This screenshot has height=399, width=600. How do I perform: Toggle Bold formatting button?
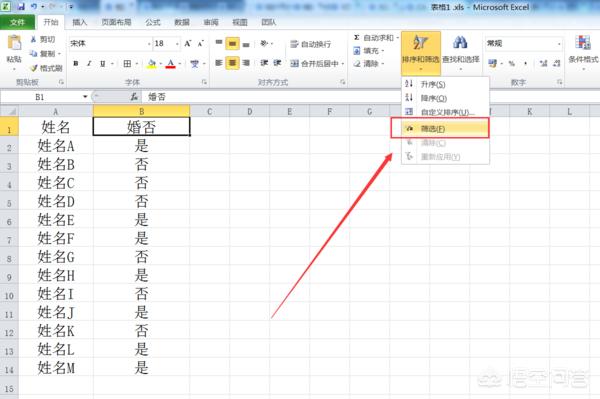coord(76,64)
